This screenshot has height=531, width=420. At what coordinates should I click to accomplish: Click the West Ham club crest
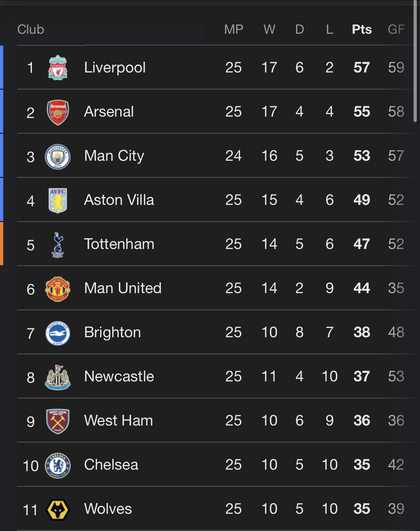(58, 421)
